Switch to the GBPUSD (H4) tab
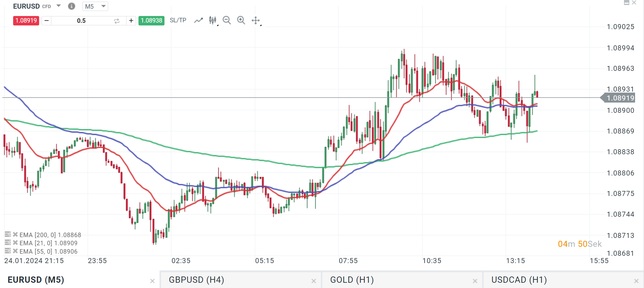The height and width of the screenshot is (288, 644). click(197, 280)
